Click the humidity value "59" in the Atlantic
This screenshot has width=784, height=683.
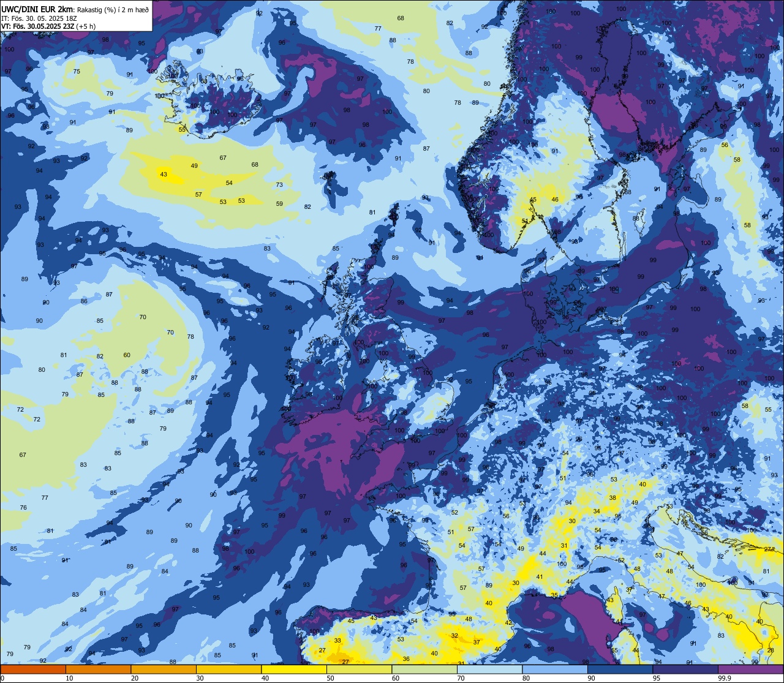pyautogui.click(x=279, y=203)
